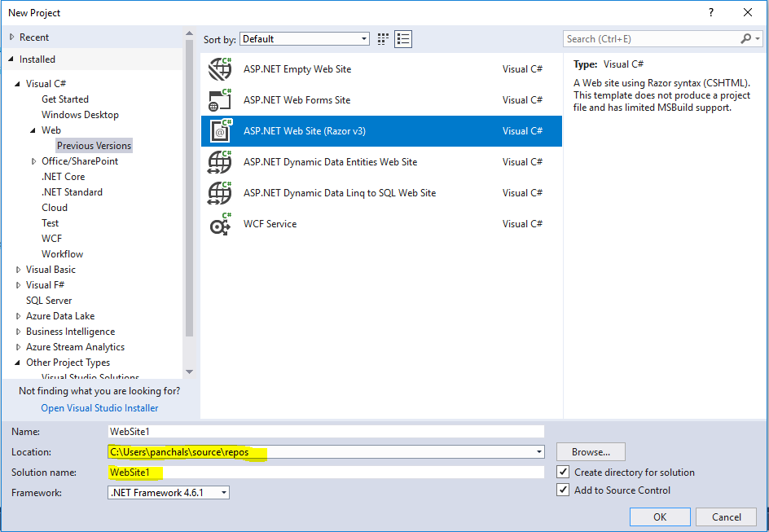Expand the Azure Stream Analytics node
Screen dimensions: 769x532
18,347
